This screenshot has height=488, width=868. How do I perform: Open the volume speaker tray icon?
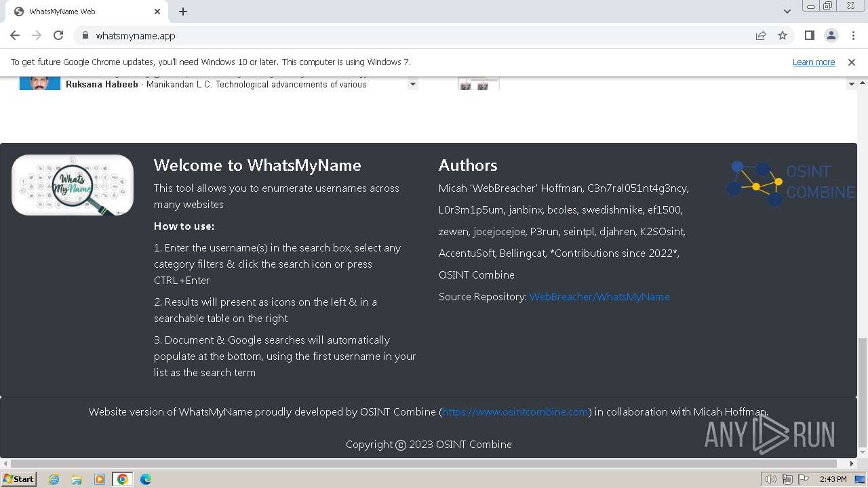pyautogui.click(x=770, y=479)
